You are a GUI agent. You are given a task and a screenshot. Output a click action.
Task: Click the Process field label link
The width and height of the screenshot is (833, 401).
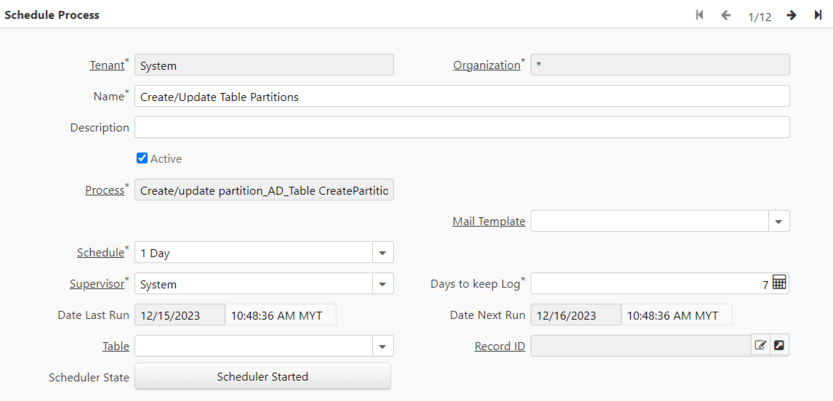[x=104, y=189]
